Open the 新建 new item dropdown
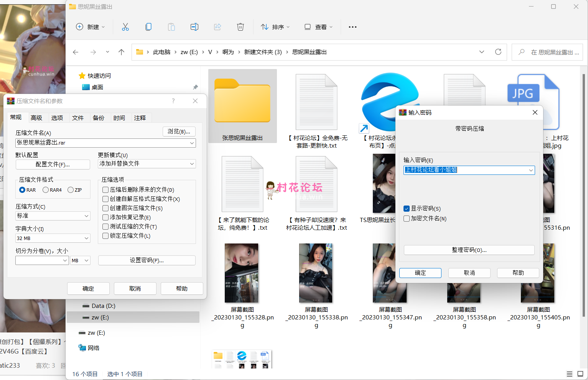The image size is (588, 380). (x=91, y=27)
